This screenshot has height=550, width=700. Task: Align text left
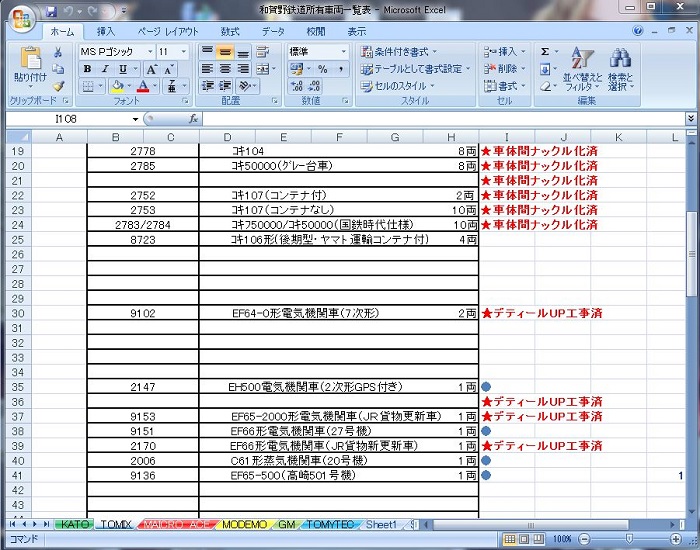207,69
